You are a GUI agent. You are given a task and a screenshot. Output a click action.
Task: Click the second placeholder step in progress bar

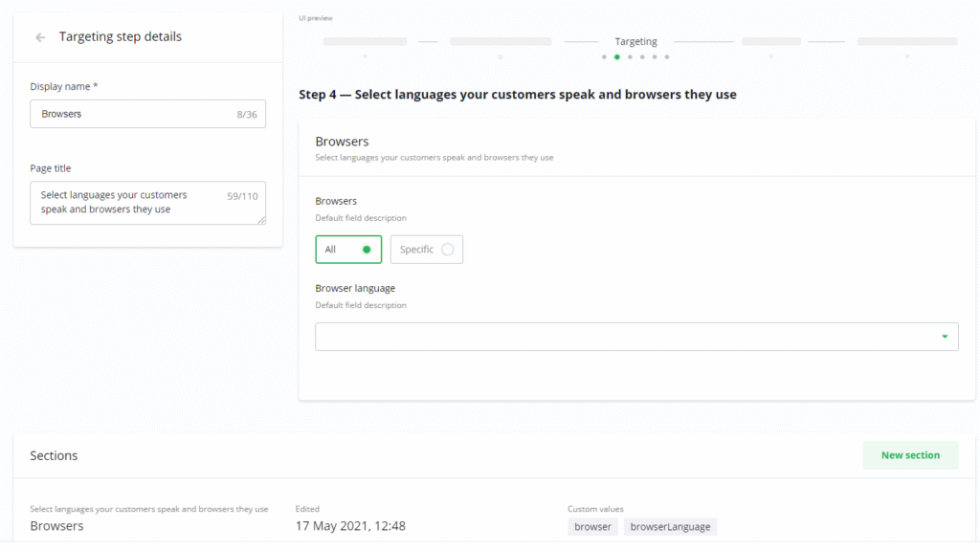(501, 42)
